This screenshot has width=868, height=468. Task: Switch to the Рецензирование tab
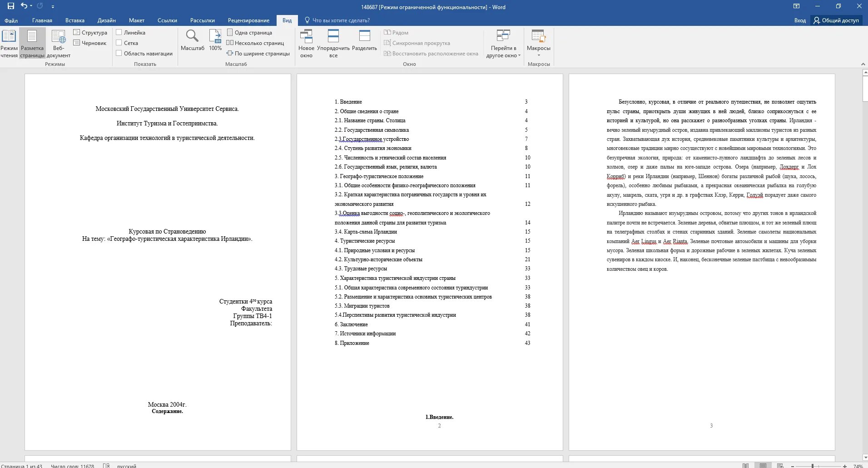pyautogui.click(x=248, y=20)
